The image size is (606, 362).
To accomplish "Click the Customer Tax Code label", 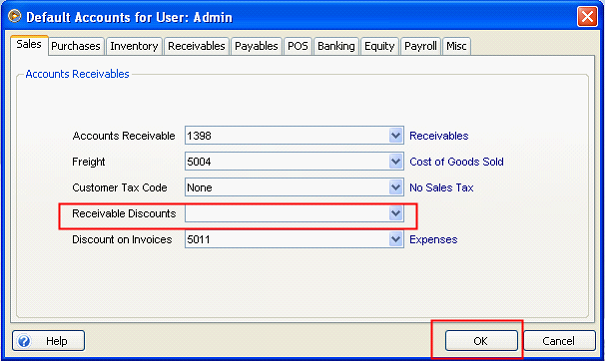I will tap(120, 188).
